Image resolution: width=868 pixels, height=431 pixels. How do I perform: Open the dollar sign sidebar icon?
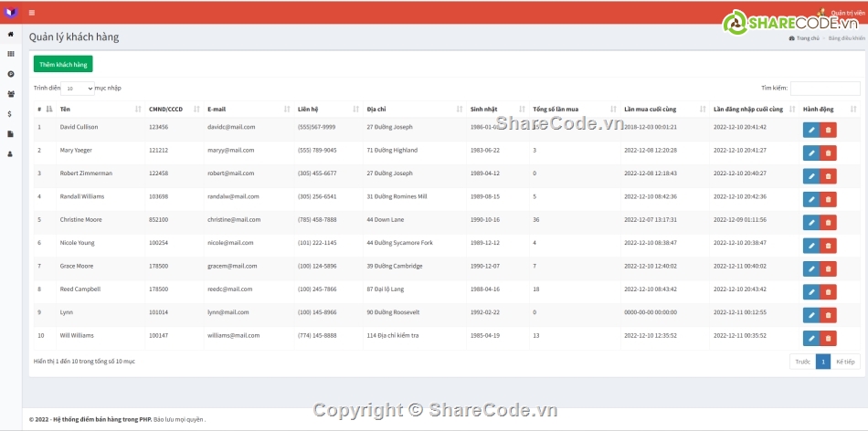(10, 114)
